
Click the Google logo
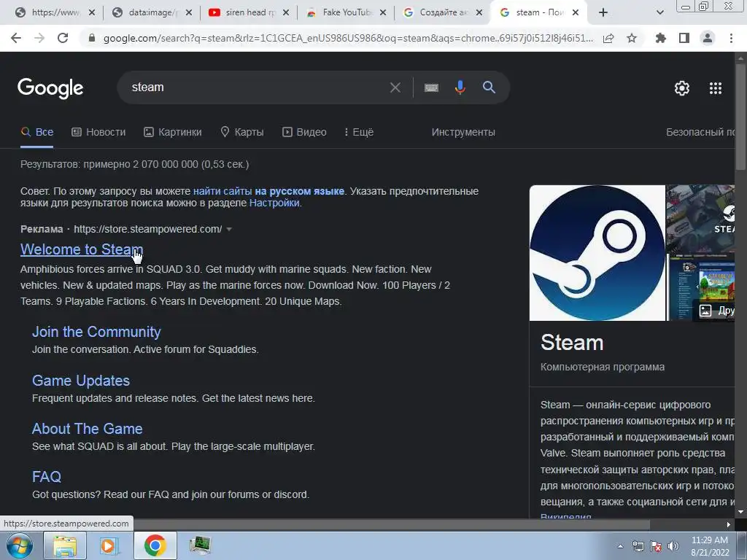pos(50,88)
